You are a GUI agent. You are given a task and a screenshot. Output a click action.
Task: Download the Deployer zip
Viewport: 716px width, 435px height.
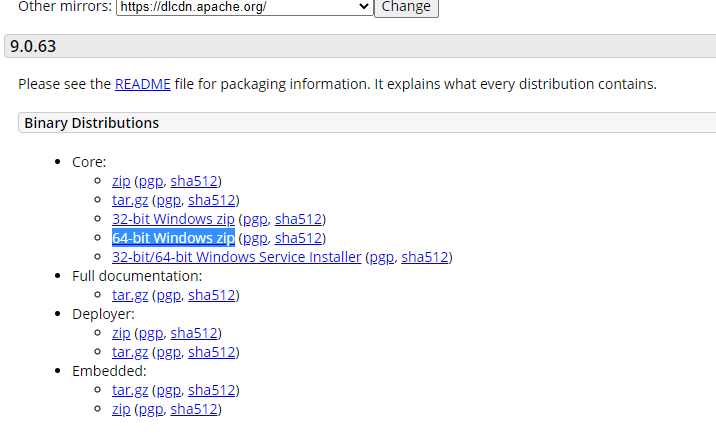[121, 333]
